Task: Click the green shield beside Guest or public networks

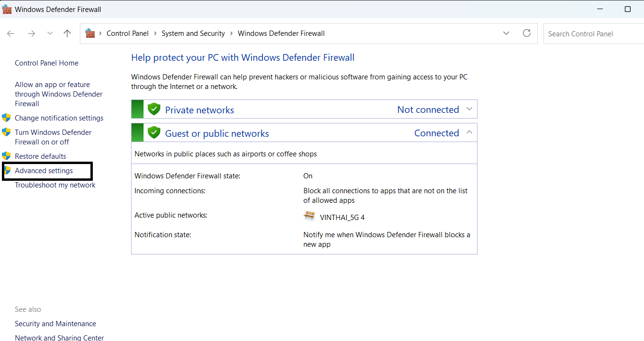Action: pyautogui.click(x=154, y=133)
